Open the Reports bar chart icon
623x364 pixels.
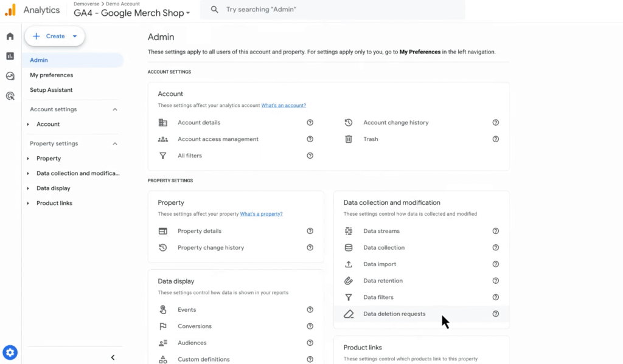click(10, 56)
